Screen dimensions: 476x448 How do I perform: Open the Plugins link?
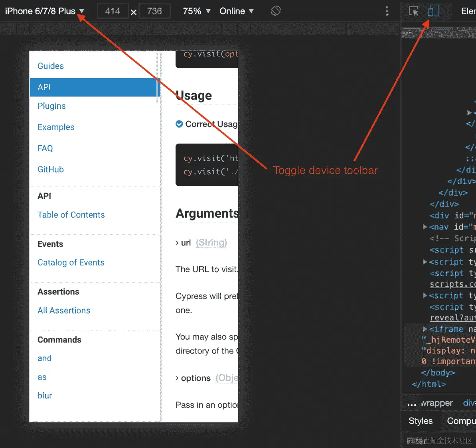click(x=51, y=106)
